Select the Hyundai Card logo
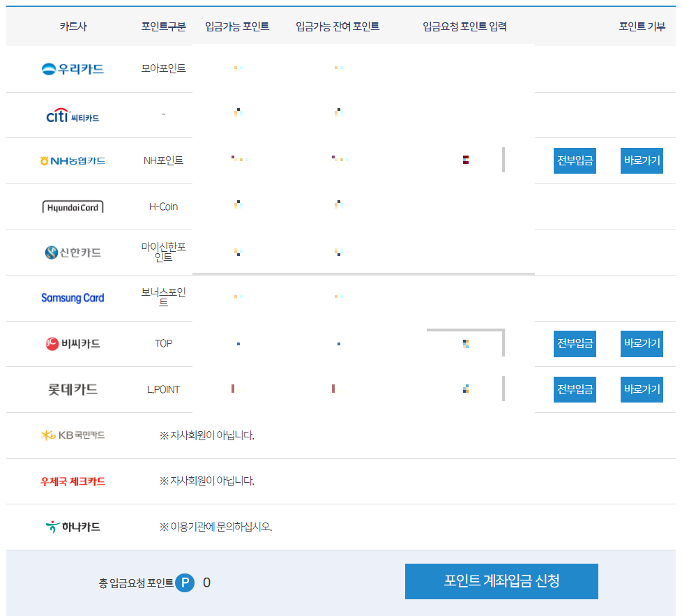 coord(73,206)
